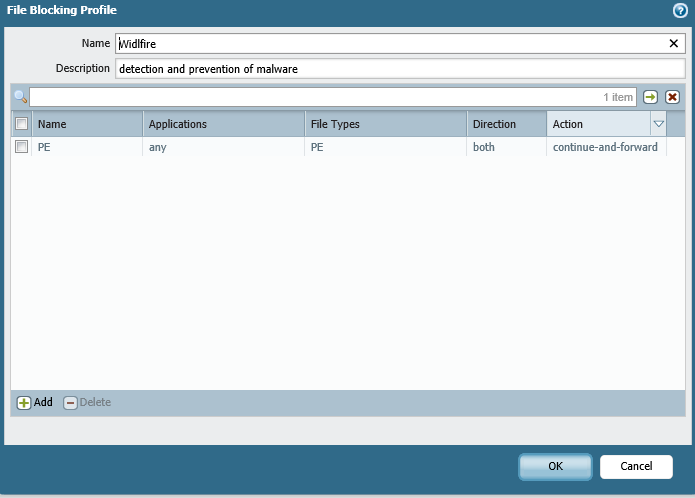This screenshot has width=695, height=498.
Task: Click the magnifier search icon
Action: click(20, 97)
